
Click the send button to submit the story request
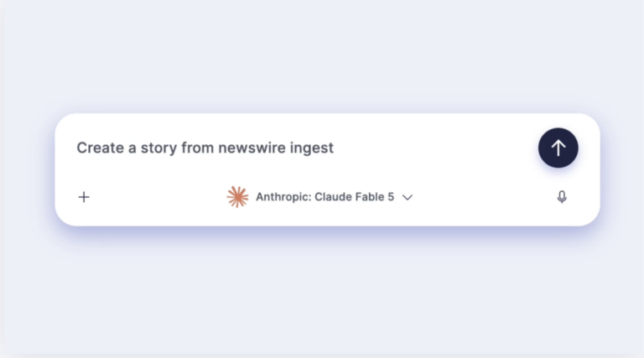click(x=558, y=148)
